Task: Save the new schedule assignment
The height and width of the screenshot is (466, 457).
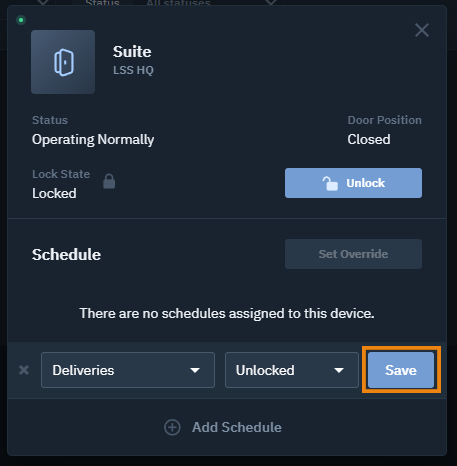Action: pyautogui.click(x=401, y=370)
